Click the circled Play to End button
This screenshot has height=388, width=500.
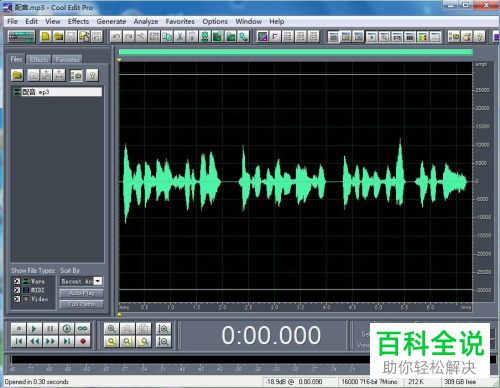[x=66, y=329]
